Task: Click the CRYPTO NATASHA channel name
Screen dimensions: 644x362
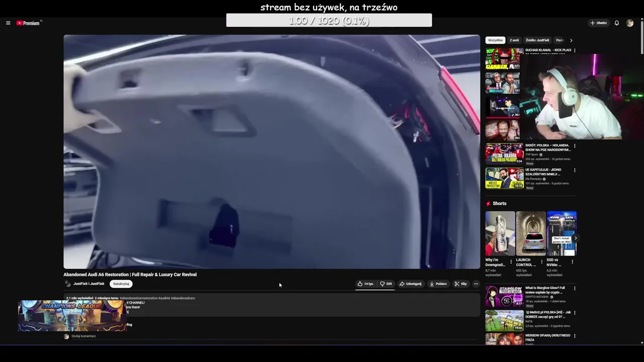Action: pyautogui.click(x=537, y=297)
